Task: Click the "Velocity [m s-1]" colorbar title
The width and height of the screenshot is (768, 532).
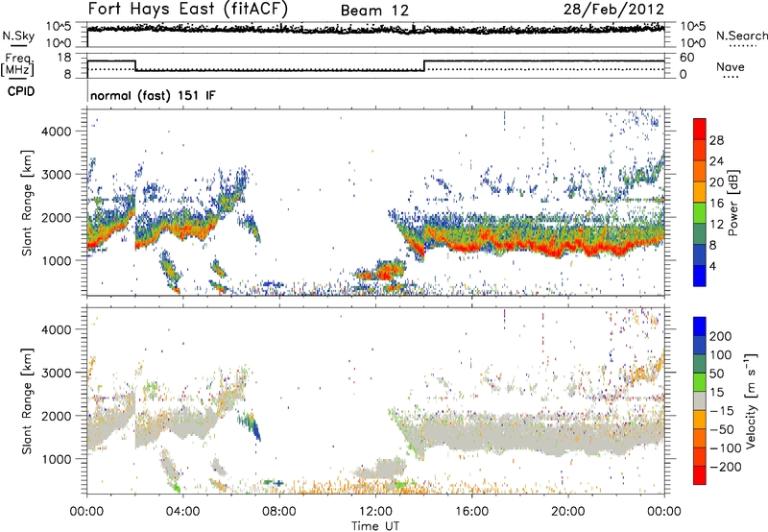Action: click(751, 400)
